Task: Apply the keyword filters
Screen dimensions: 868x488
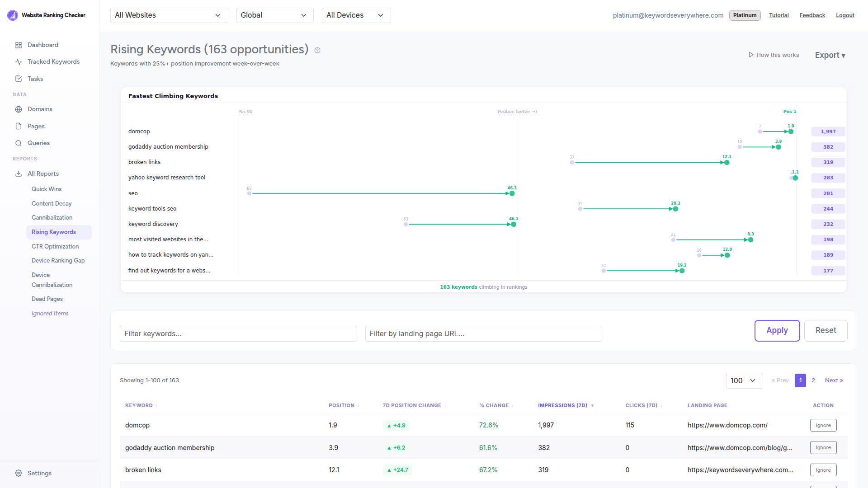Action: point(777,330)
